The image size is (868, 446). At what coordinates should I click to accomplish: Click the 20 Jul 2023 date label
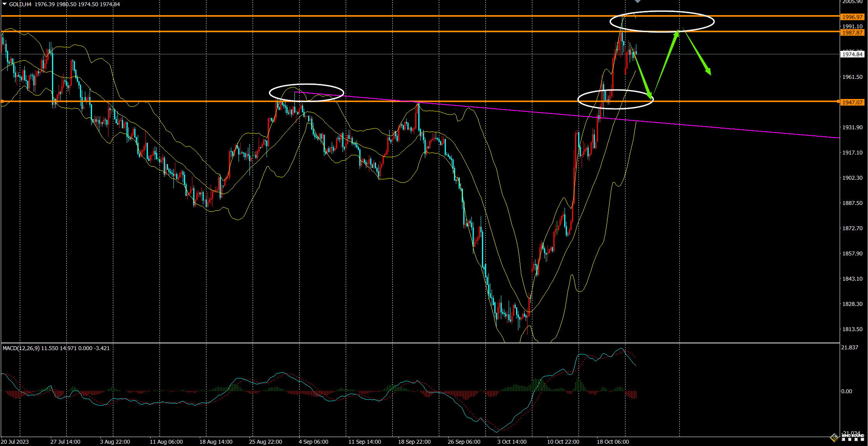tap(15, 442)
